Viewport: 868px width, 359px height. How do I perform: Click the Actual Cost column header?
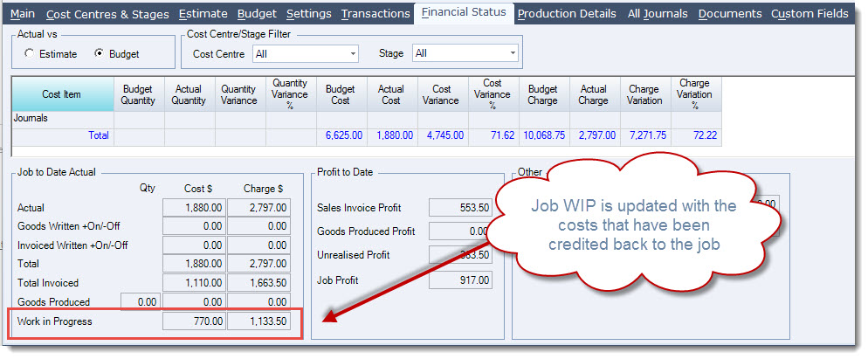click(x=391, y=94)
